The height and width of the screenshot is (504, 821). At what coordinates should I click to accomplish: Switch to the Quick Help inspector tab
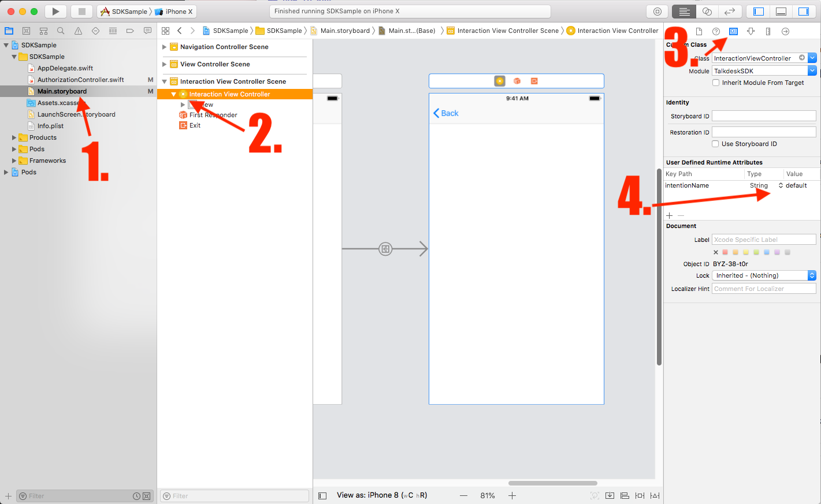click(716, 31)
